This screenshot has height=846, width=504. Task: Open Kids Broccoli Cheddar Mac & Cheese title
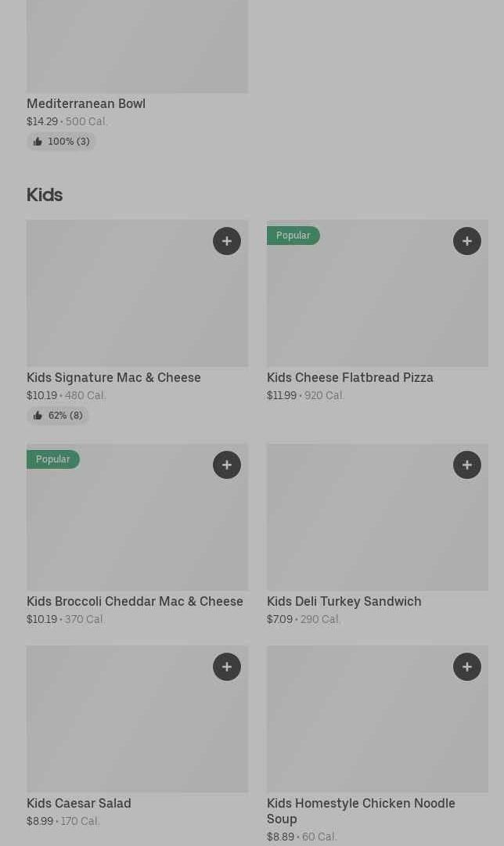click(x=135, y=602)
